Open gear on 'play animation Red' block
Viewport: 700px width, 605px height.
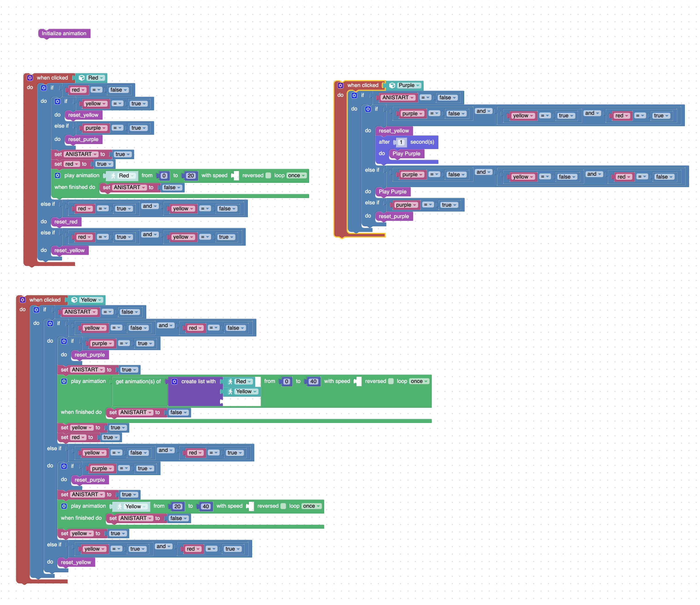coord(58,175)
